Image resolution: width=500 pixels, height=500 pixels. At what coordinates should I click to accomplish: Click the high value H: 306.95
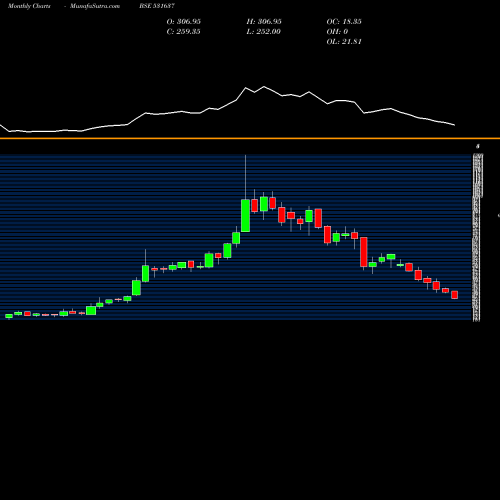click(264, 21)
